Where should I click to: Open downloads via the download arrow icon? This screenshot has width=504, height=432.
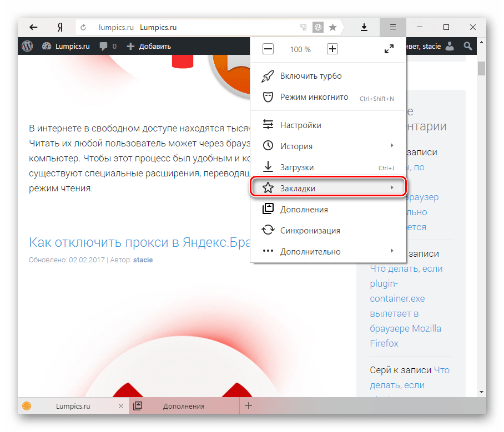tap(365, 27)
